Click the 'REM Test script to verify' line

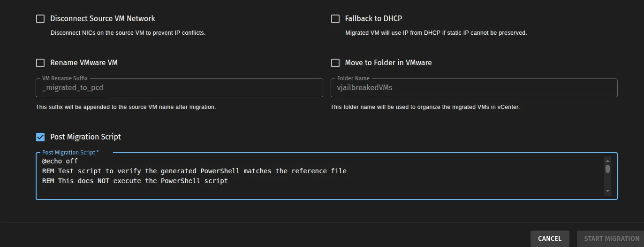pyautogui.click(x=194, y=171)
